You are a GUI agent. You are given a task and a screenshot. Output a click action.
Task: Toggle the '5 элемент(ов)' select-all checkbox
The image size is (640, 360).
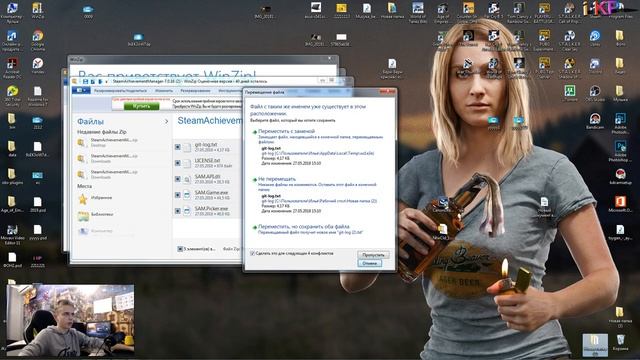pos(180,249)
